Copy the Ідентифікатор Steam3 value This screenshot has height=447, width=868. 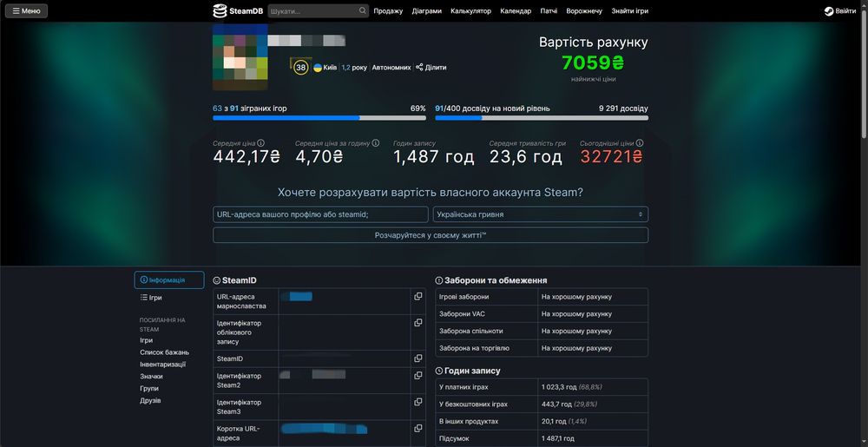pyautogui.click(x=418, y=402)
